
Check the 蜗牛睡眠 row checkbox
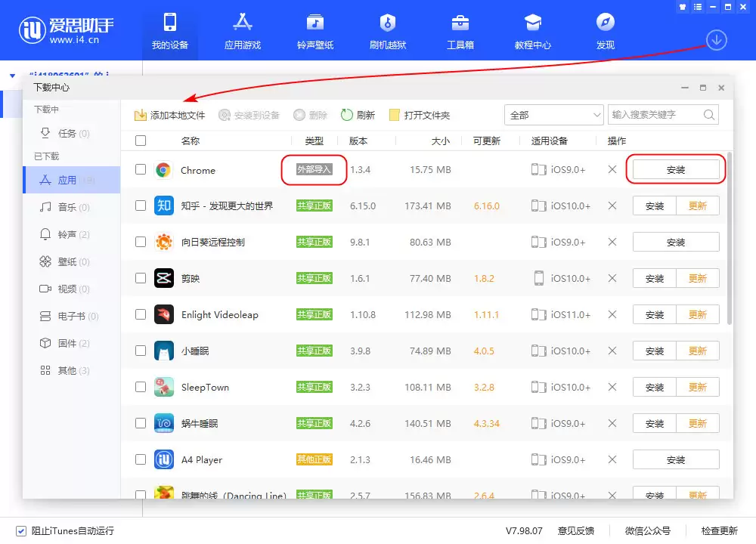pyautogui.click(x=141, y=424)
